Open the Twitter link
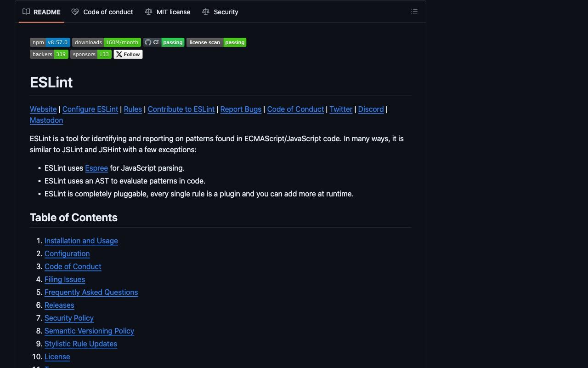This screenshot has width=588, height=368. (x=341, y=109)
